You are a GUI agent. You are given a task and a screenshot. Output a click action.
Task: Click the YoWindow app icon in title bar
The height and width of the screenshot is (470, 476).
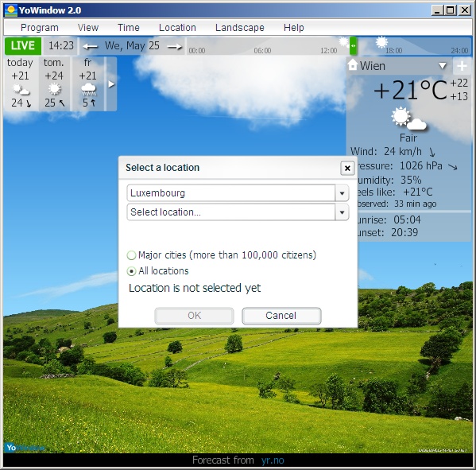pos(11,10)
